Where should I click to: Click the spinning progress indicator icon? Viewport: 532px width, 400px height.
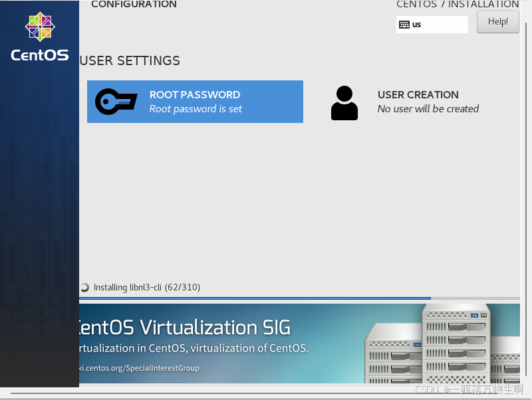click(84, 288)
